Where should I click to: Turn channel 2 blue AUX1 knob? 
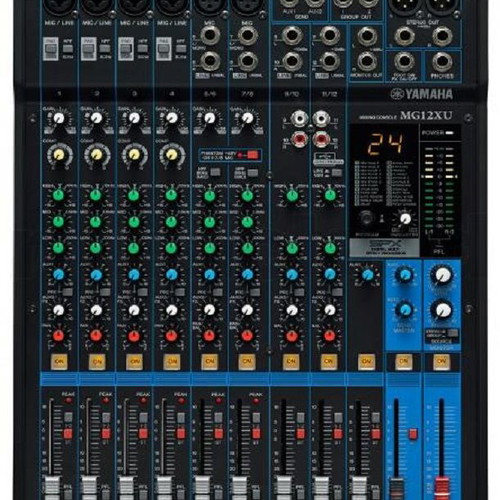96,274
